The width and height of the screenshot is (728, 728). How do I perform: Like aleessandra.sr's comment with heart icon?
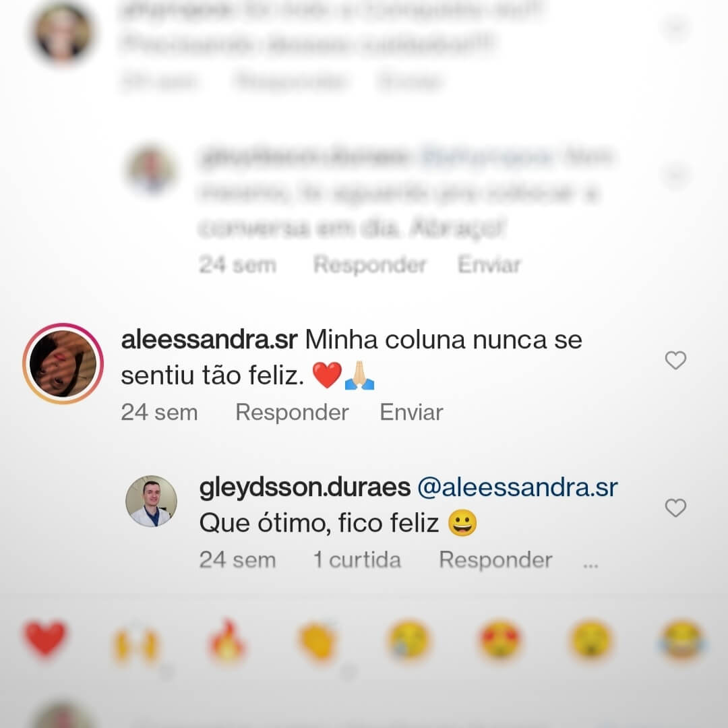675,360
